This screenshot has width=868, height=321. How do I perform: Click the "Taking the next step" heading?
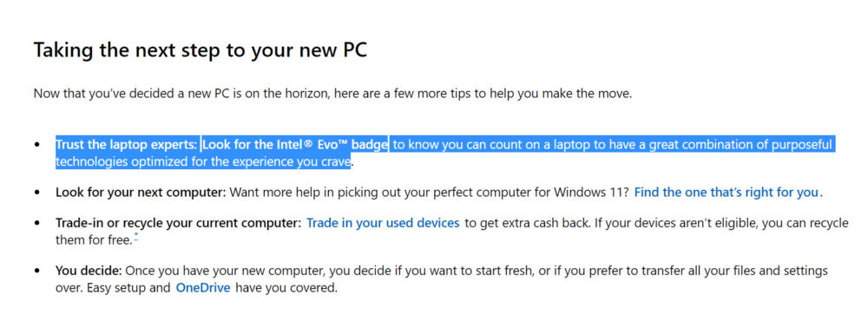[x=201, y=49]
